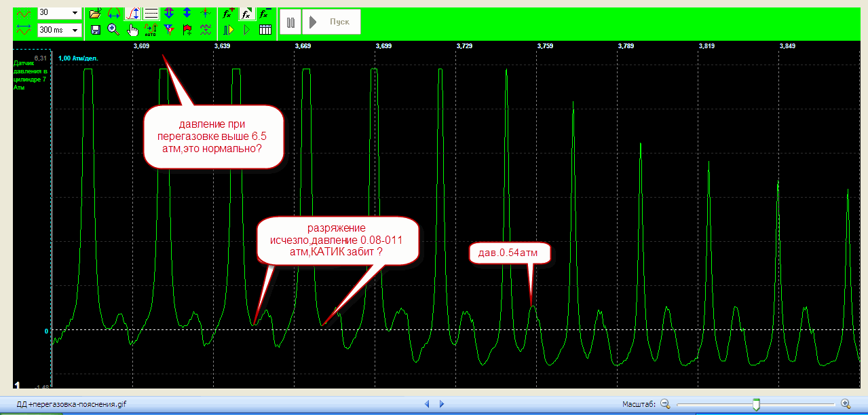Screen dimensions: 868x415
Task: Click the green outline play triangle icon
Action: click(x=247, y=30)
